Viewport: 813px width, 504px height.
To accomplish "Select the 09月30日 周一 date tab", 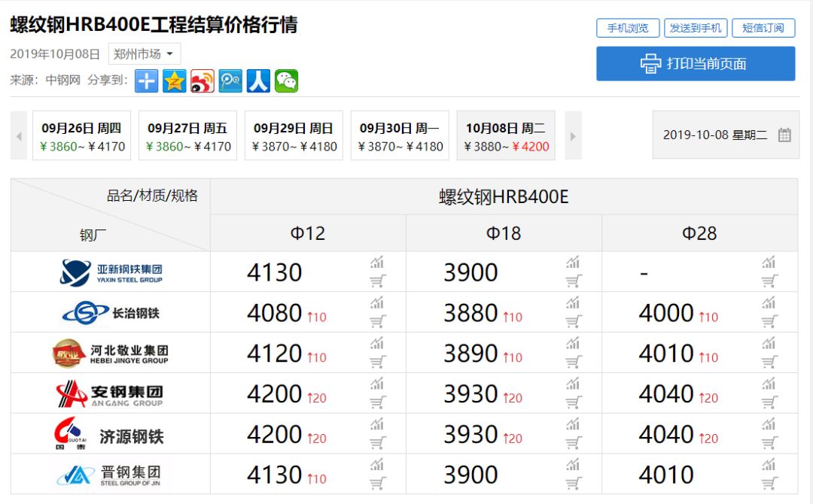I will click(400, 135).
